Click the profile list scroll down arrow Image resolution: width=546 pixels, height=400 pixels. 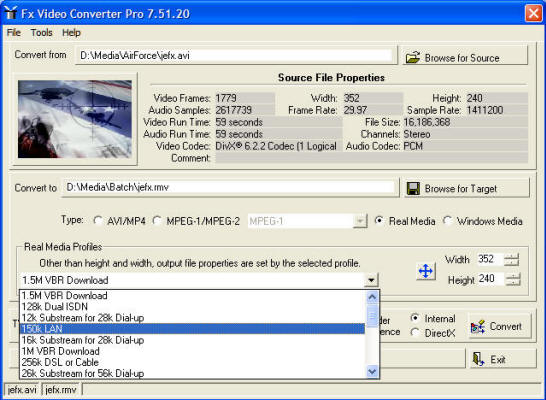pos(372,371)
